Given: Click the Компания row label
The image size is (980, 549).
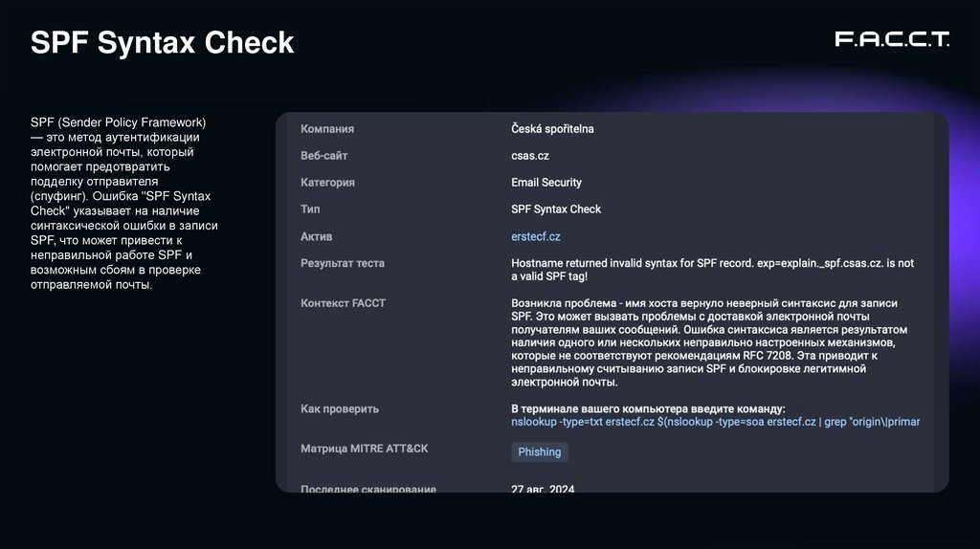Looking at the screenshot, I should (x=327, y=129).
